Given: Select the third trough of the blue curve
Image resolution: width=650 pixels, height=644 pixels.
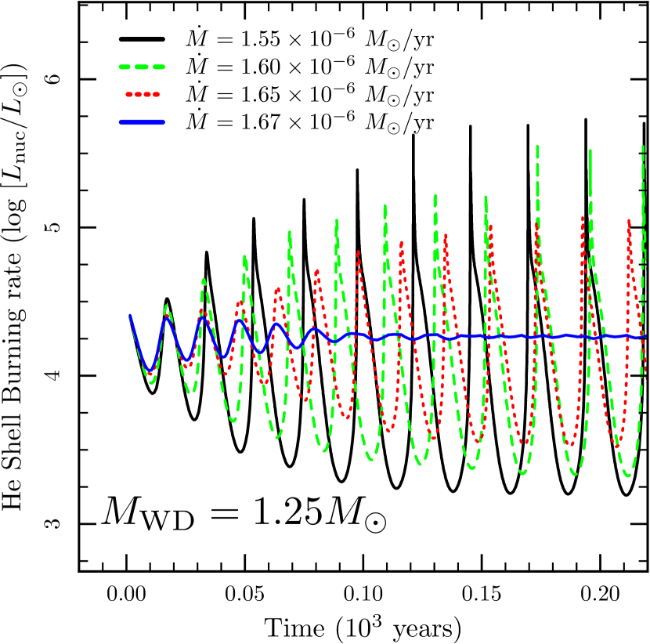Looking at the screenshot, I should pos(222,357).
